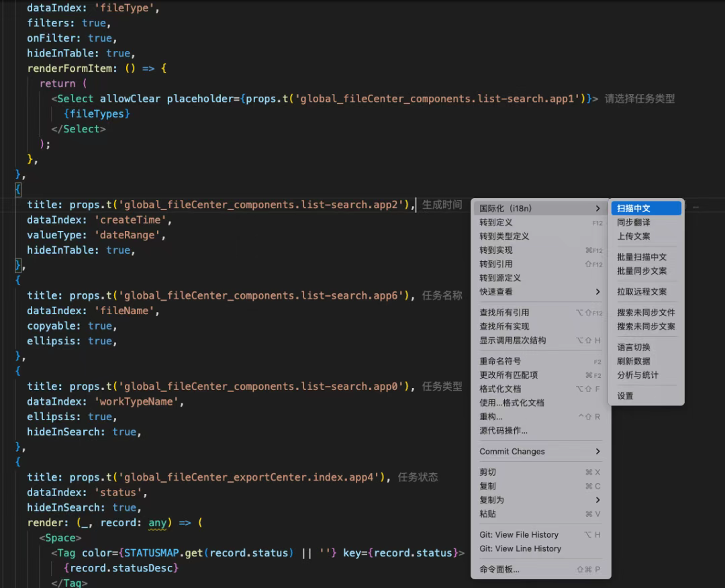Click the 请选择任务类型 inline hint
Viewport: 725px width, 588px height.
coord(640,99)
